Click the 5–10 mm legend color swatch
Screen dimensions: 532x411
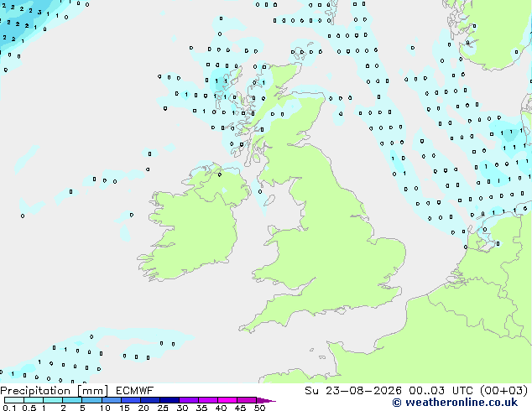tap(91, 400)
